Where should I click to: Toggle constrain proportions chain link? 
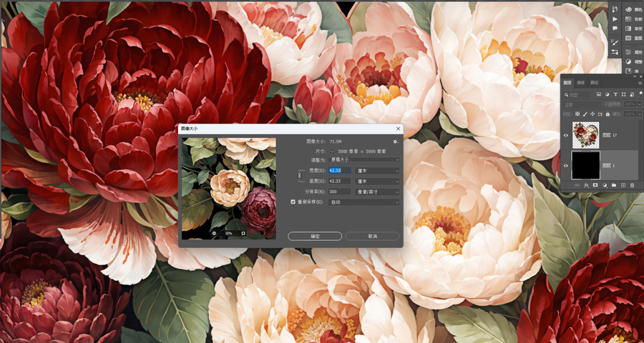[x=300, y=176]
